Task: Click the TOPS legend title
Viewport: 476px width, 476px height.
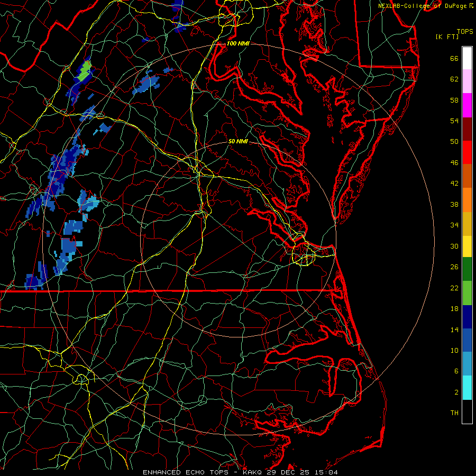Action: pyautogui.click(x=465, y=31)
